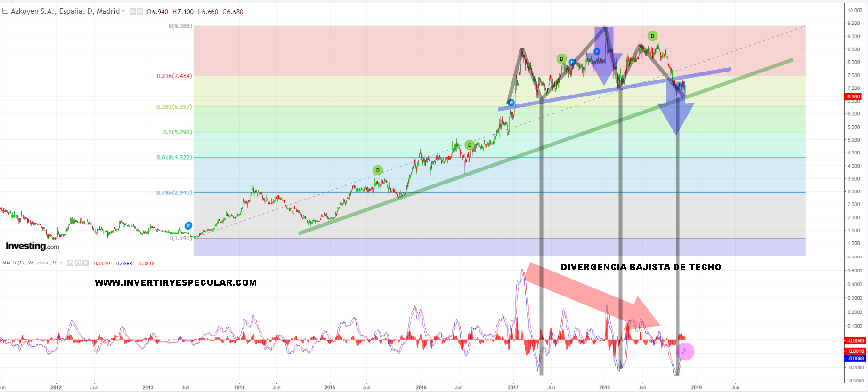The height and width of the screenshot is (392, 868).
Task: Toggle visibility of Azkoyen main series
Action: point(133,12)
